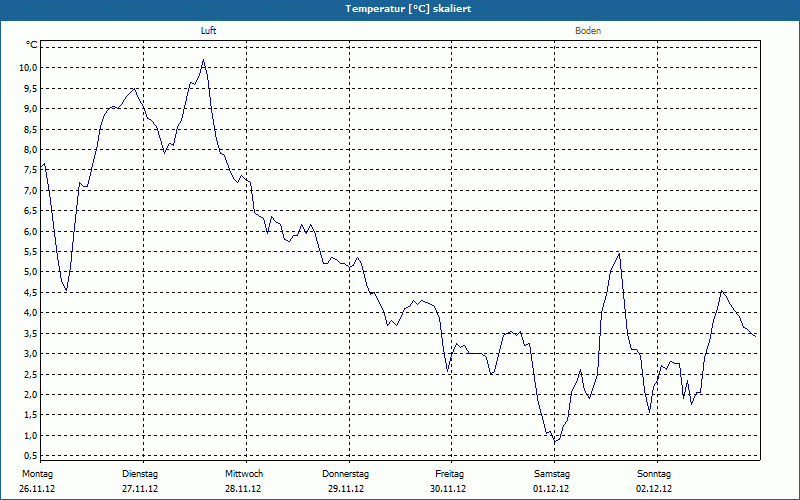Viewport: 800px width, 500px height.
Task: Click the '8,0' y-axis value
Action: pos(30,149)
